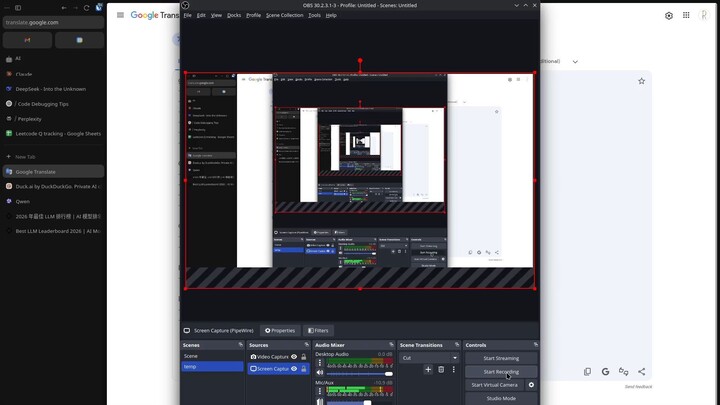Image resolution: width=720 pixels, height=405 pixels.
Task: Toggle visibility eye for Screen Capture source
Action: (294, 369)
